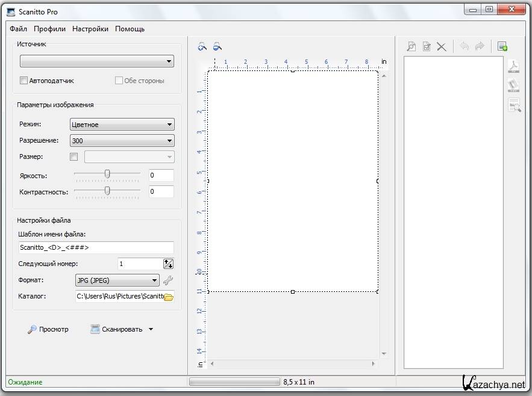Toggle the Размер checkbox

[x=74, y=157]
